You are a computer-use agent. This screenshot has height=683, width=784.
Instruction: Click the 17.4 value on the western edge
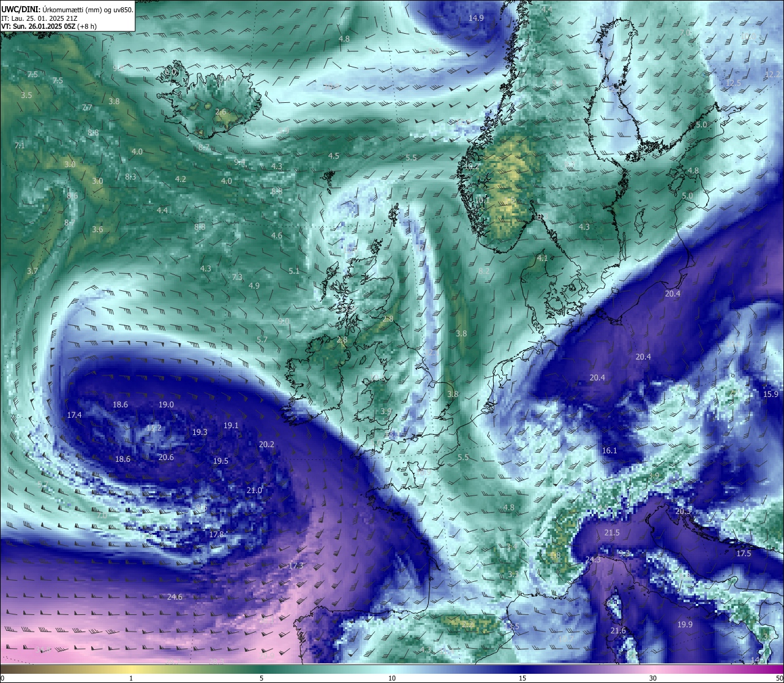click(x=74, y=415)
